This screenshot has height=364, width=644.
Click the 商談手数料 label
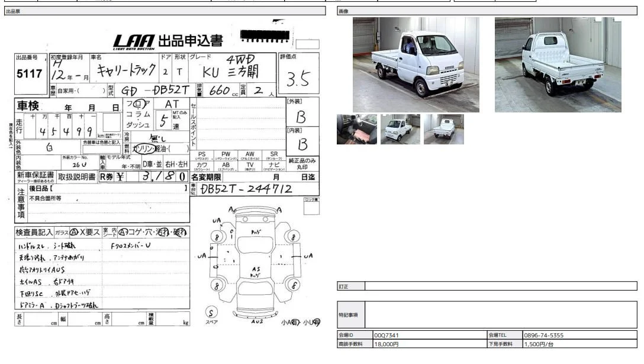click(x=355, y=344)
